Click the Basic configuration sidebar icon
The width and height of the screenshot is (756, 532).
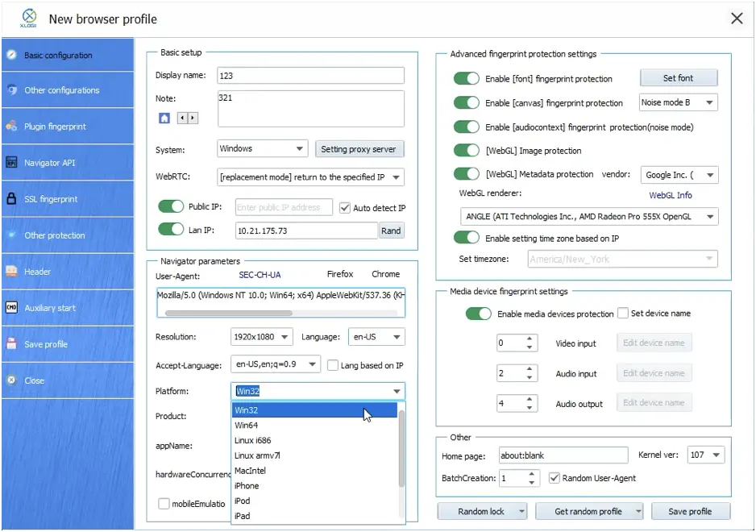click(11, 55)
